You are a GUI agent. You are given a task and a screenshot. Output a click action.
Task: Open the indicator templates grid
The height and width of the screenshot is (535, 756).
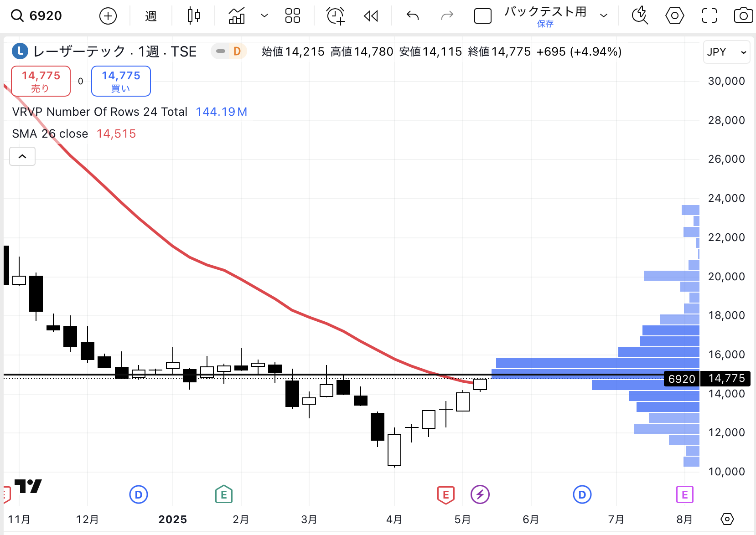pyautogui.click(x=293, y=16)
